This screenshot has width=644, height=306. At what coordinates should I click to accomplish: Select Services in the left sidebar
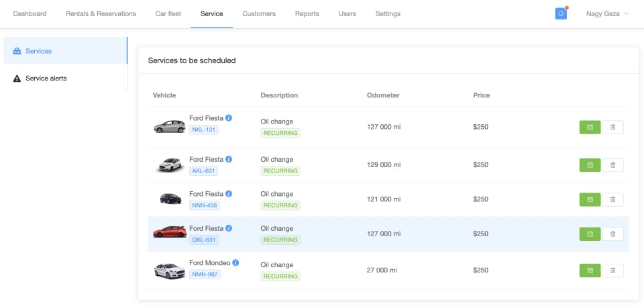[66, 51]
